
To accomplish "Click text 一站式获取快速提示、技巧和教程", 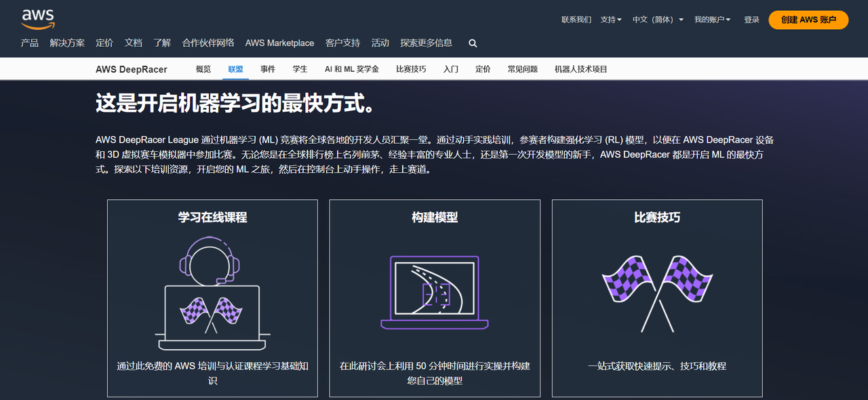I will coord(657,366).
